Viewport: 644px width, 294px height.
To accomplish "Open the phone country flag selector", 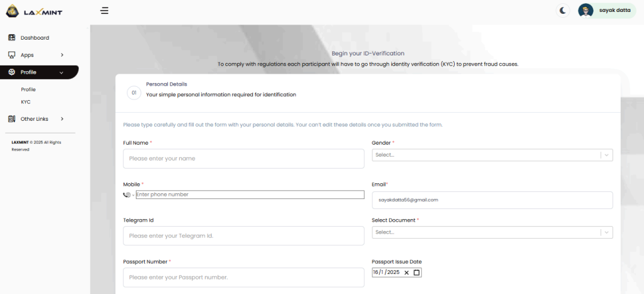I will tap(128, 195).
